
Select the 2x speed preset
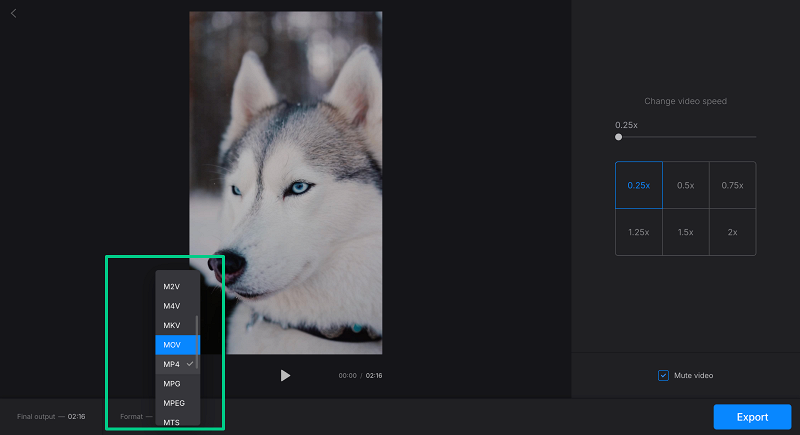[733, 232]
